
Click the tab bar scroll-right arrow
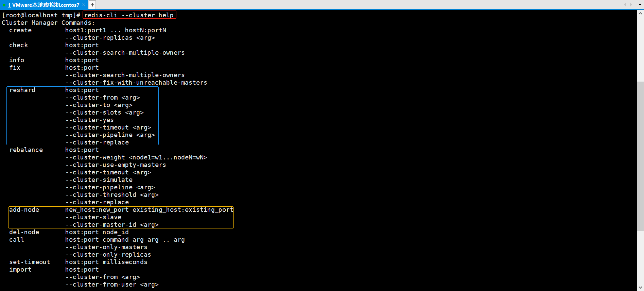pos(631,5)
